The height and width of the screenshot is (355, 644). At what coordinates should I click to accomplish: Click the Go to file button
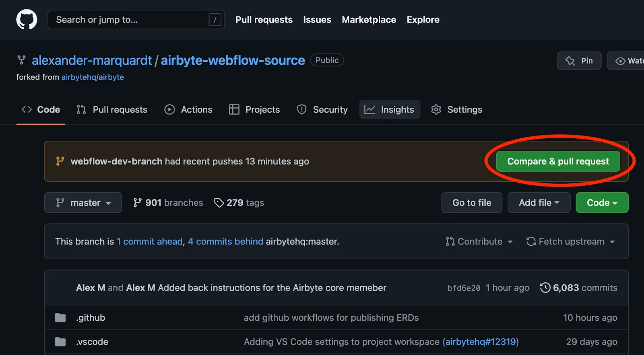[x=472, y=203]
